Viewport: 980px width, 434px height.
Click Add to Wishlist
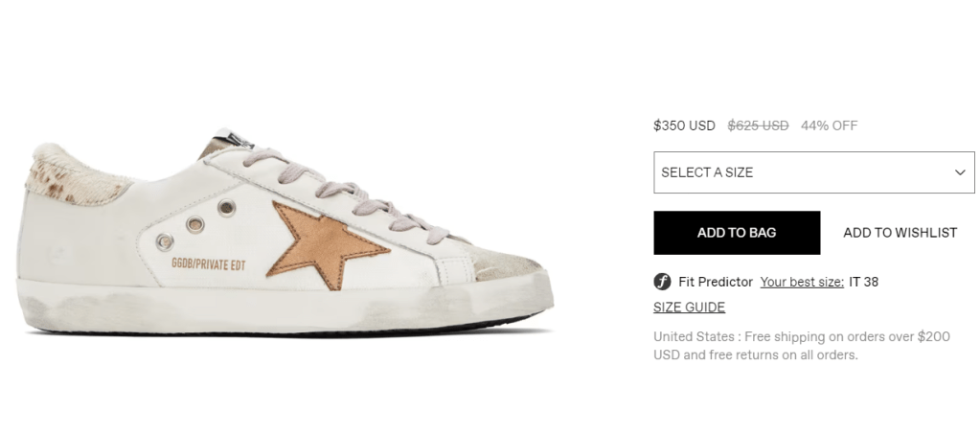coord(900,233)
